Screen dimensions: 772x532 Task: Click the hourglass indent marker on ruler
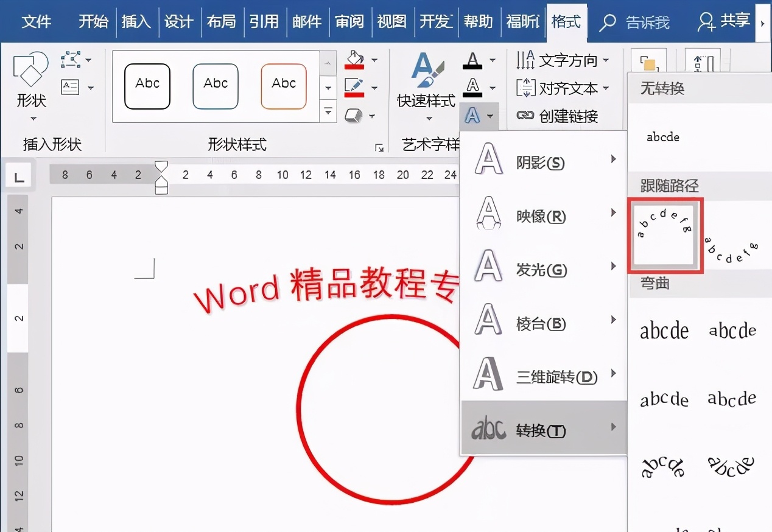click(x=161, y=177)
